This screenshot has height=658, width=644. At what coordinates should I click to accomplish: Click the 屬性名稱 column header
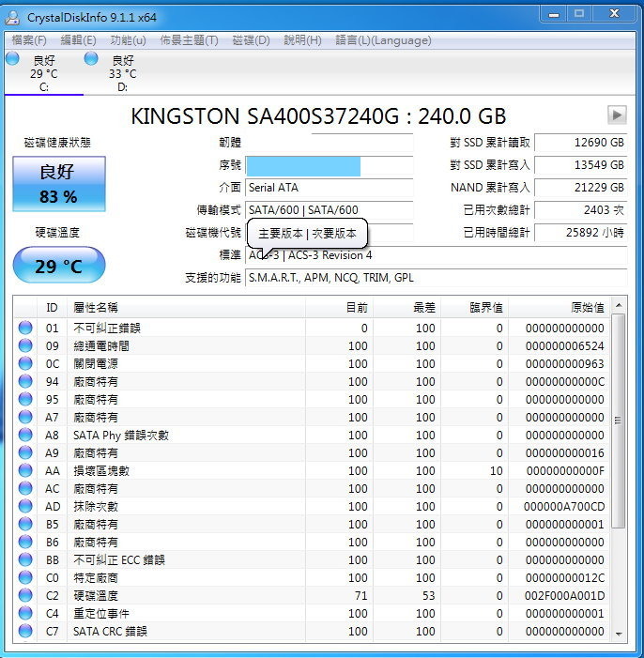click(186, 308)
